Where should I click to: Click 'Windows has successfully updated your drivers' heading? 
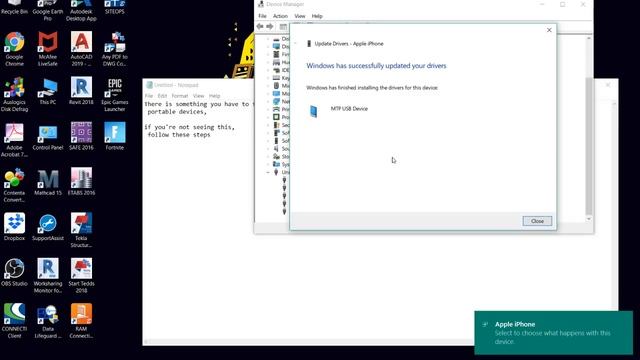click(376, 66)
